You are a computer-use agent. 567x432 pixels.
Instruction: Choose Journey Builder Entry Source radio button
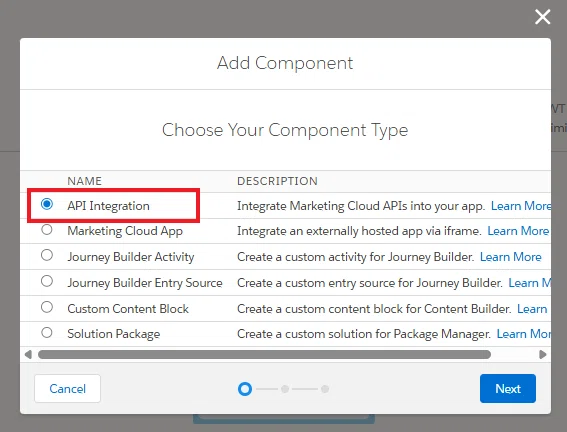(x=47, y=281)
